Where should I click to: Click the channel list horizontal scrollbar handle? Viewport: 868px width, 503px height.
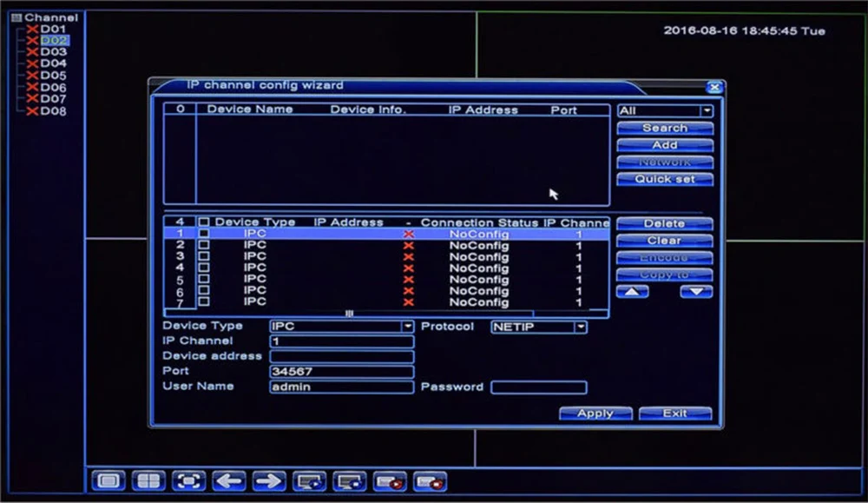[x=349, y=314]
